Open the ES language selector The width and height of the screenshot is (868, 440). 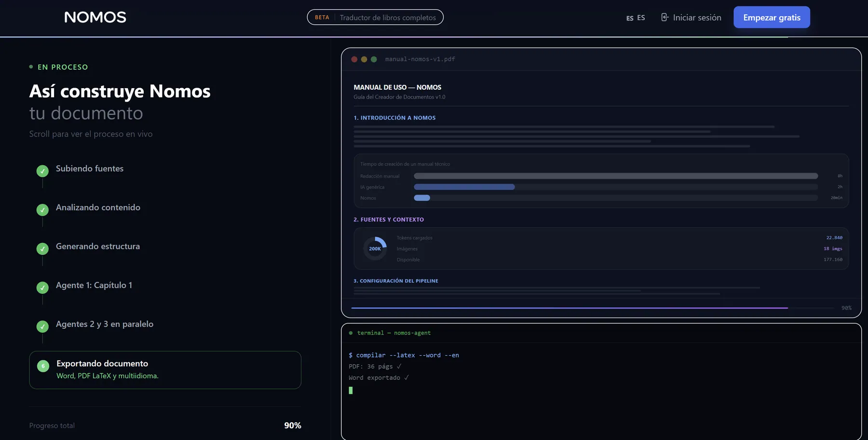[636, 18]
